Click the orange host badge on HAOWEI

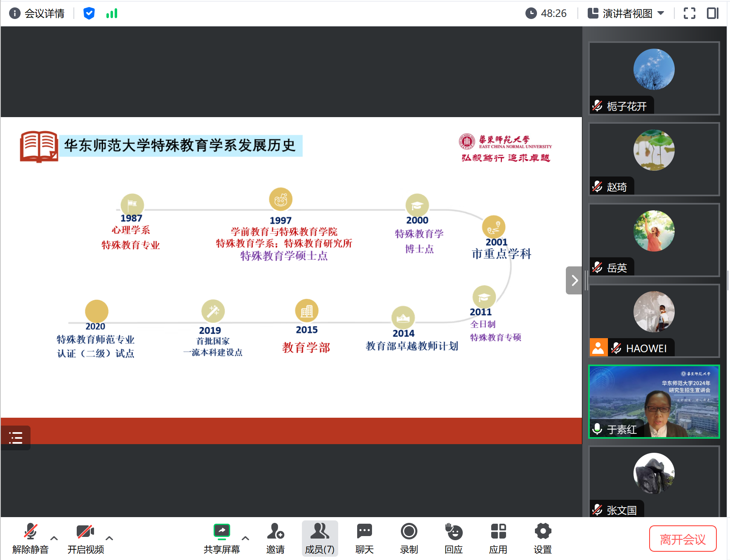pos(598,348)
